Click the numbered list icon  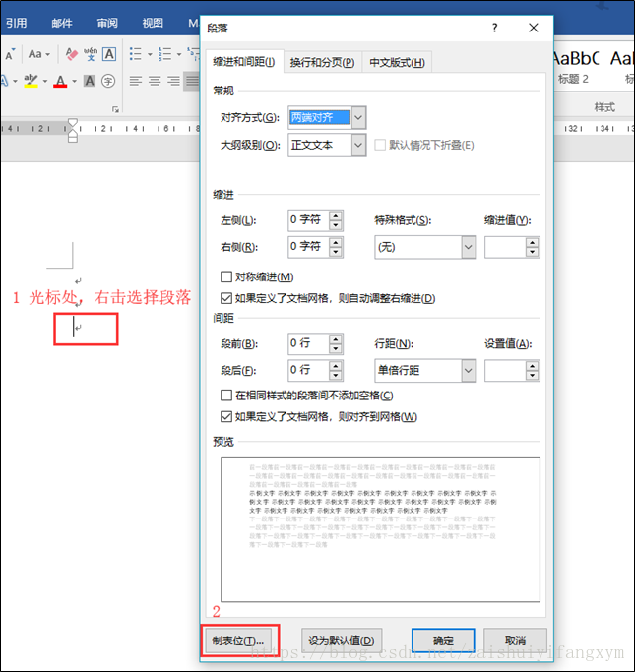coord(165,54)
